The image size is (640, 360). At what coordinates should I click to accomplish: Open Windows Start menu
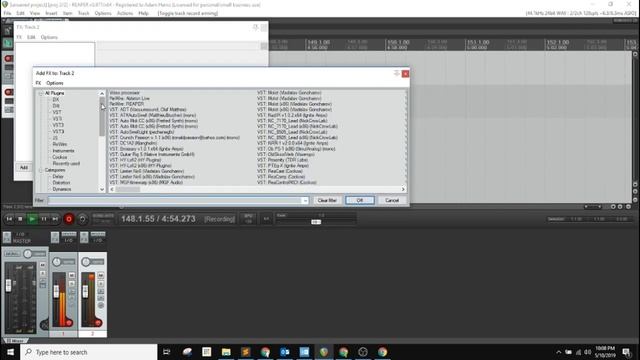(10, 352)
